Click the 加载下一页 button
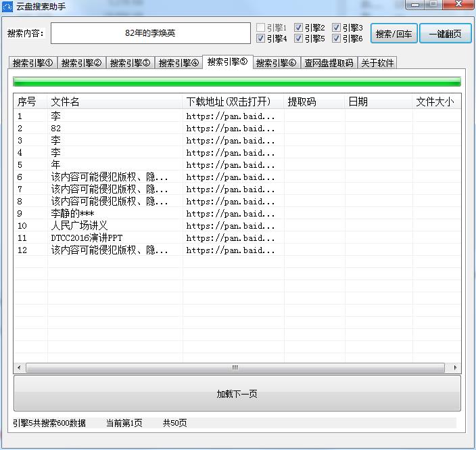Screen dimensions: 476x450 pyautogui.click(x=237, y=394)
